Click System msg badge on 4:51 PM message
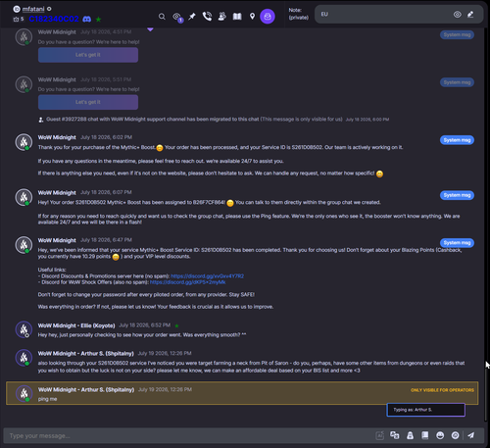The height and width of the screenshot is (448, 490). [457, 34]
